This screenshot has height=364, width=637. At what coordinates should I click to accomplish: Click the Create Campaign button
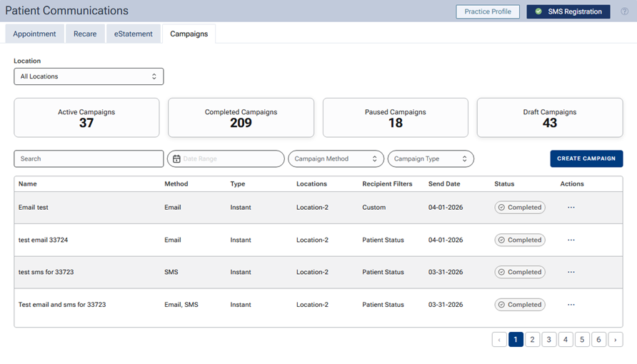(x=586, y=158)
